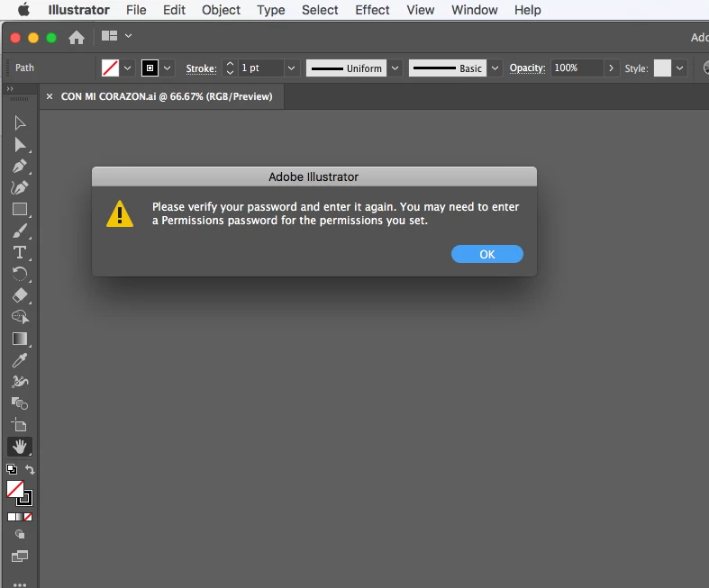The image size is (709, 588).
Task: Open the Illustrator application menu
Action: click(78, 10)
